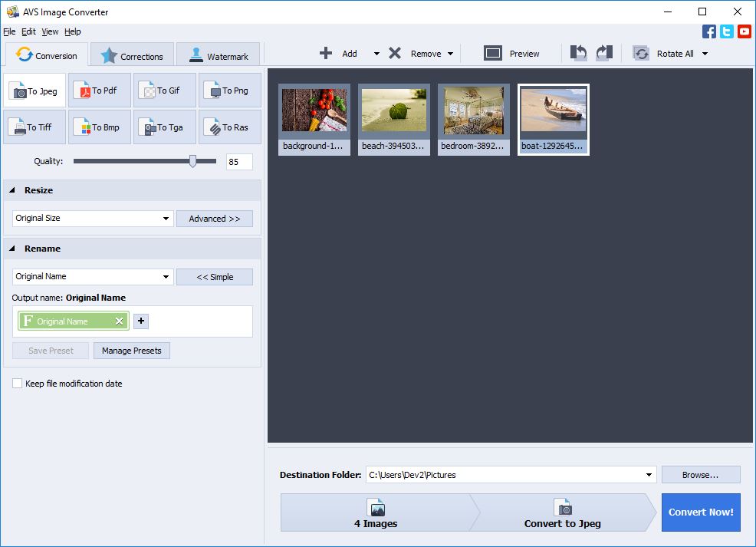Image resolution: width=756 pixels, height=547 pixels.
Task: Click the 4 Images step
Action: [x=376, y=512]
